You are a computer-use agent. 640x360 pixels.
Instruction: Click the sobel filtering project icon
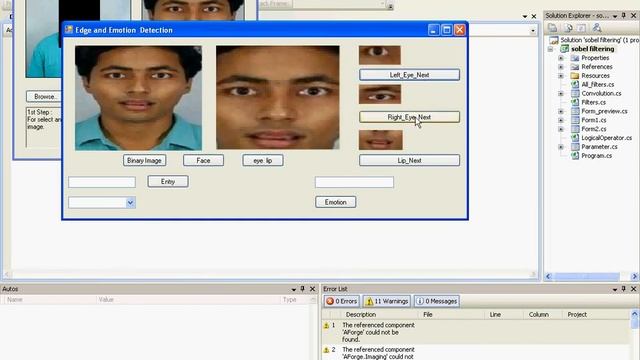(565, 49)
